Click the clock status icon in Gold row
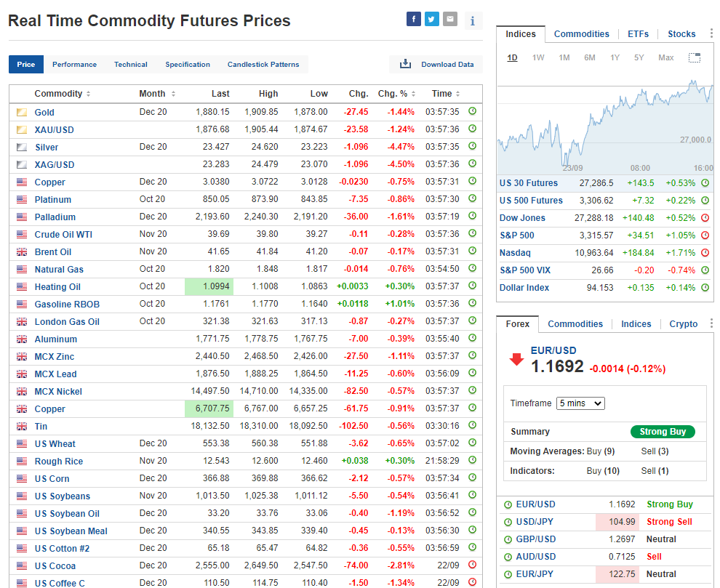Viewport: 720px width, 588px height. (x=472, y=112)
